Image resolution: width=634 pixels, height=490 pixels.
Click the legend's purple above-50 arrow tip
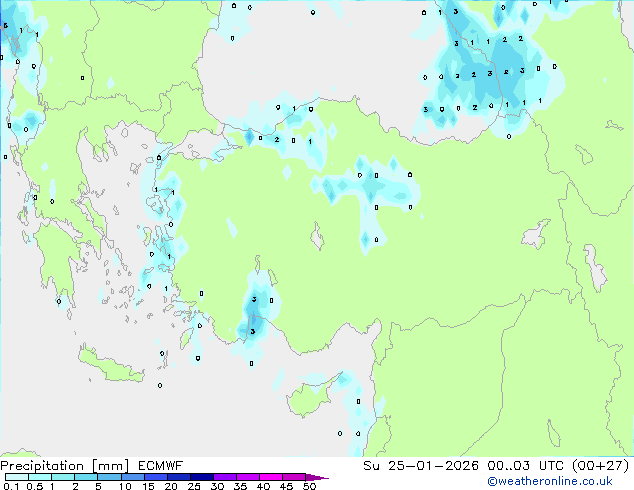(317, 477)
